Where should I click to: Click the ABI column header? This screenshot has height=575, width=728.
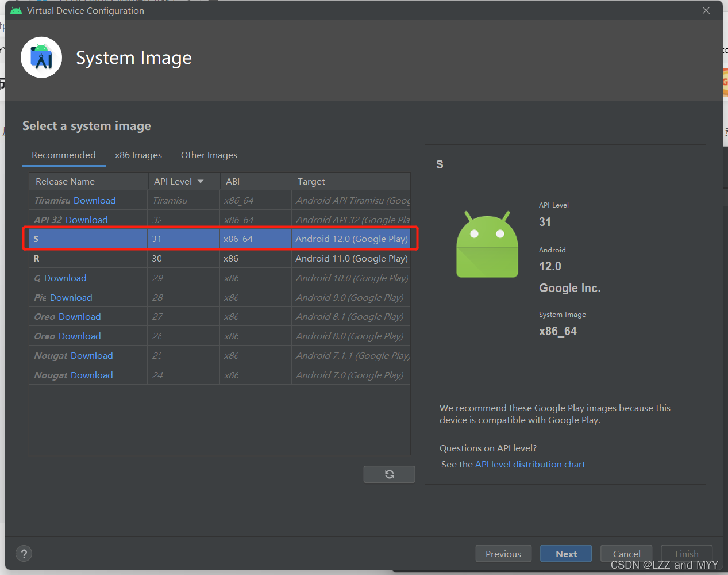[x=256, y=181]
